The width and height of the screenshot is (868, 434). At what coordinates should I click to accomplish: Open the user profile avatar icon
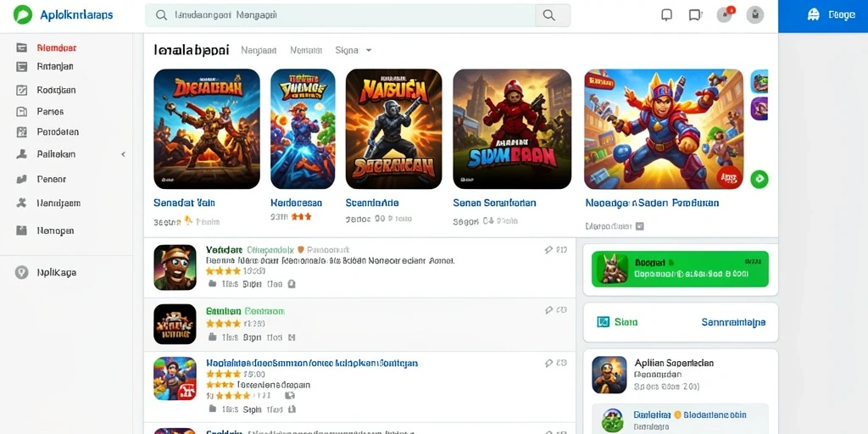coord(755,15)
